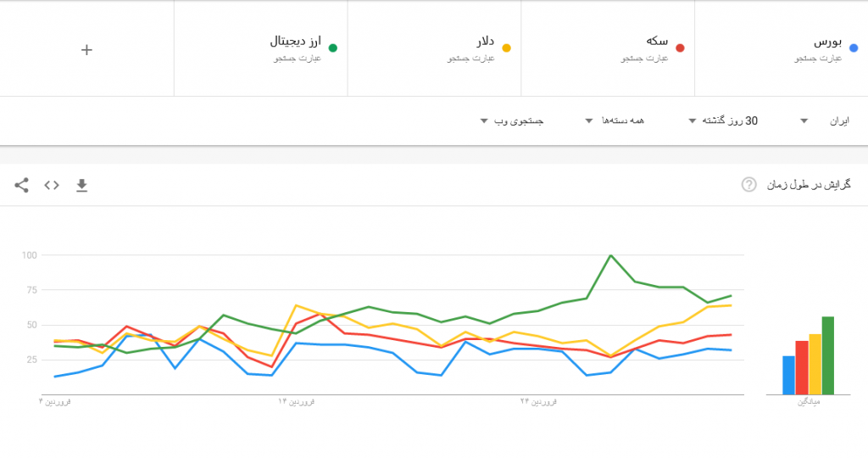Screen dimensions: 868x458
Task: Click the red dot next to سکه
Action: [x=680, y=48]
